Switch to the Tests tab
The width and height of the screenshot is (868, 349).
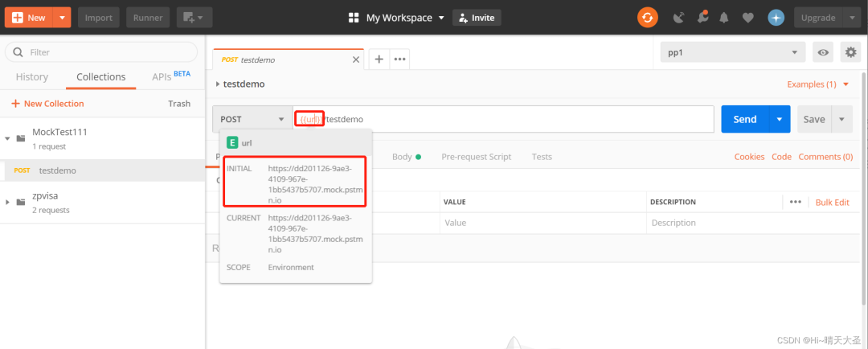click(x=542, y=157)
